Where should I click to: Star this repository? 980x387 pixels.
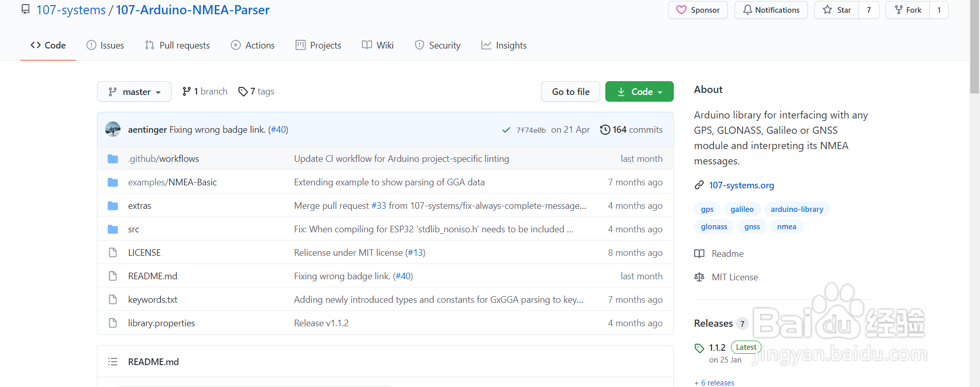tap(837, 10)
